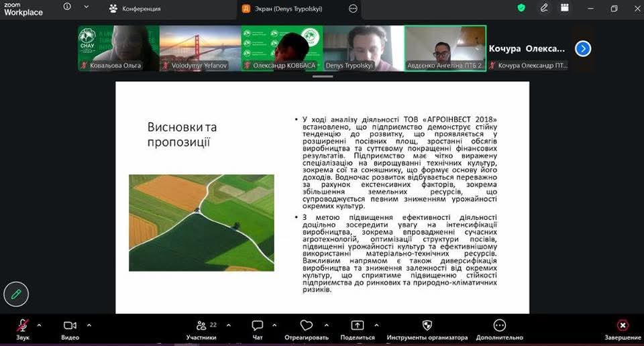Expand video options arrow next to Видео
Screen dimensions: 644x346
(x=89, y=325)
